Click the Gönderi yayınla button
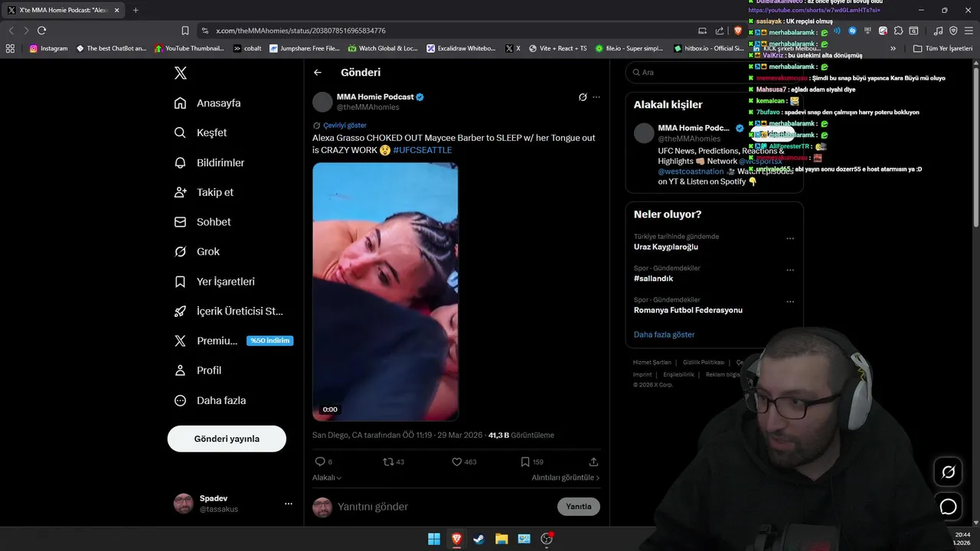Viewport: 980px width, 551px height. (227, 439)
